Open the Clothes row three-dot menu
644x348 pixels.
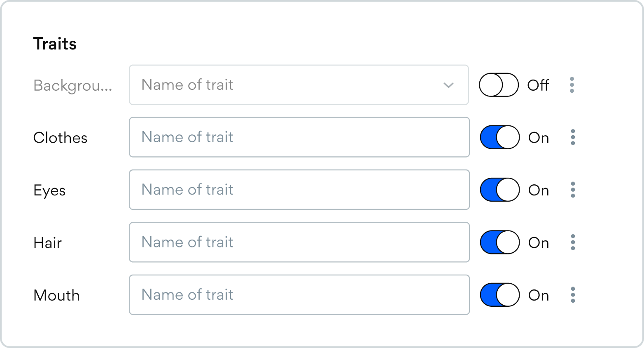pyautogui.click(x=573, y=137)
